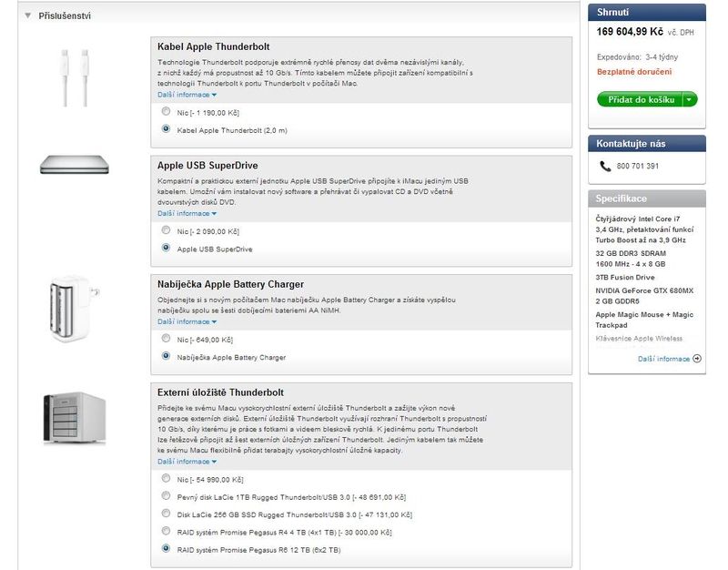Viewport: 728px width, 570px height.
Task: Click the Kabel Apple Thunderbolt heading
Action: (x=214, y=47)
